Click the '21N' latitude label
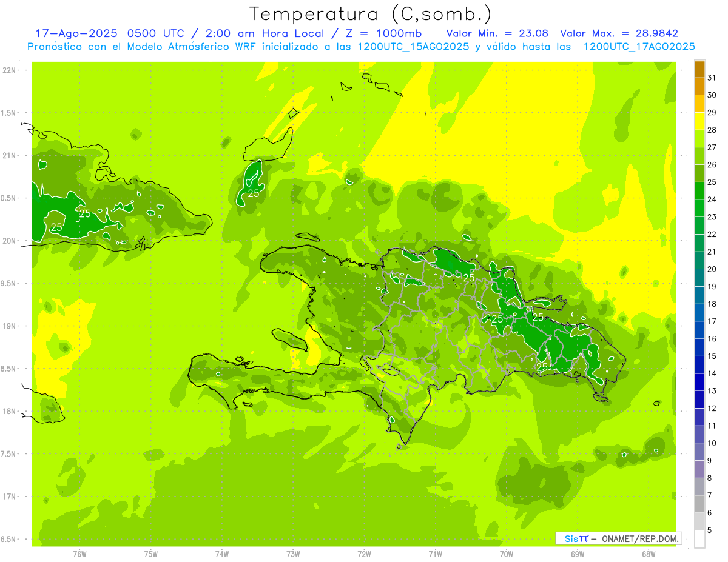This screenshot has height=562, width=728. (9, 155)
